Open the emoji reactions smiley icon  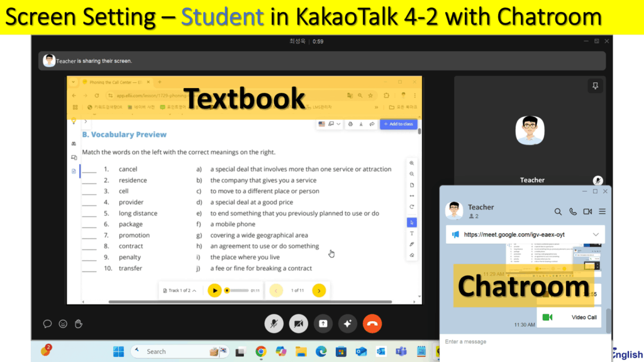tap(63, 324)
